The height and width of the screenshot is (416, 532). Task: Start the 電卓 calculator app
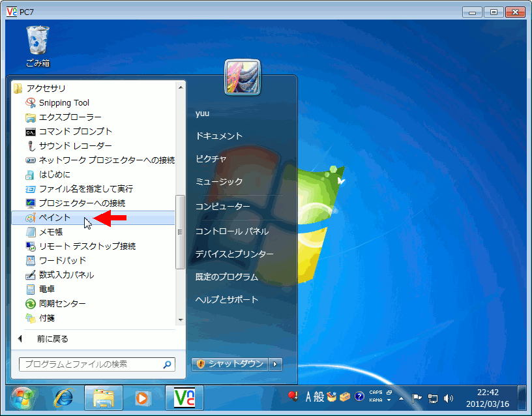[x=46, y=289]
